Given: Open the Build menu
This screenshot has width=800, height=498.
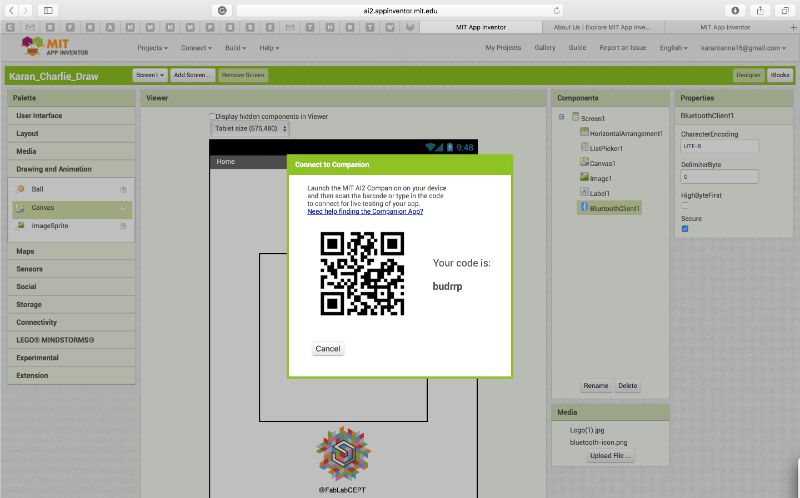Looking at the screenshot, I should point(235,48).
